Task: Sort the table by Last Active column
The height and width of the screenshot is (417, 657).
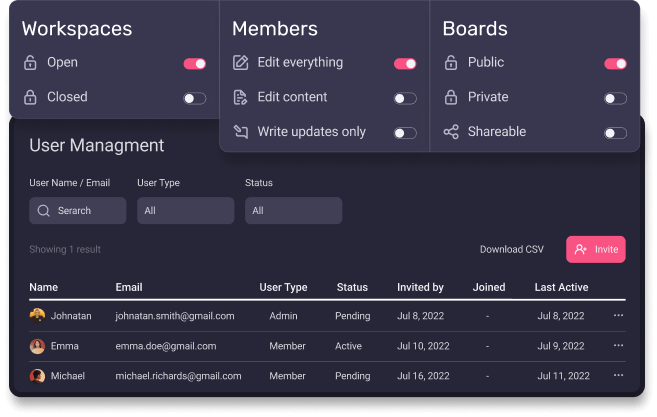Action: [561, 288]
